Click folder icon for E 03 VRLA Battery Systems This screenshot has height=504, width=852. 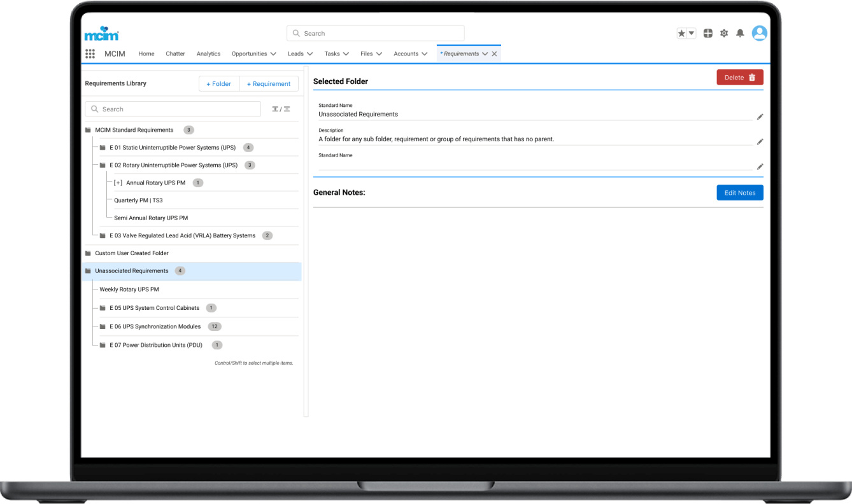(103, 235)
